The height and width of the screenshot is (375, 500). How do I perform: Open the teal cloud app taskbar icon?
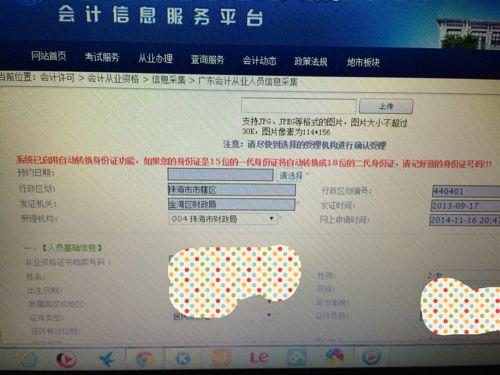click(x=297, y=357)
